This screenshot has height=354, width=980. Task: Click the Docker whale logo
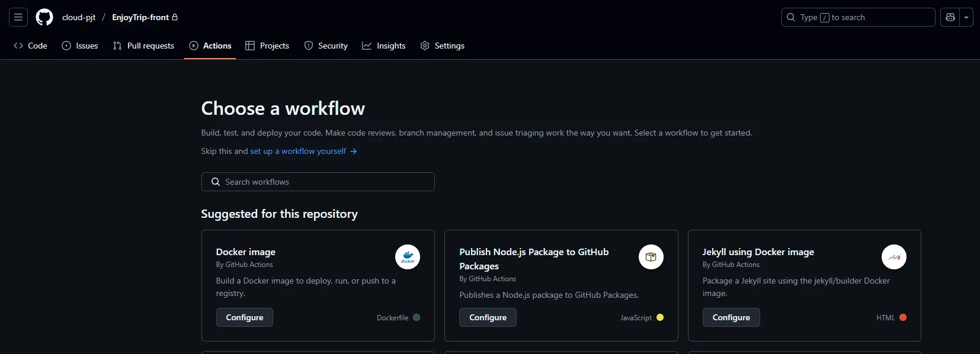pyautogui.click(x=408, y=257)
